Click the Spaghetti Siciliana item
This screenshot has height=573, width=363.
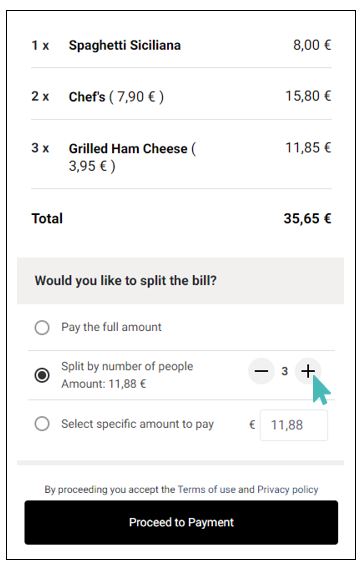point(125,45)
